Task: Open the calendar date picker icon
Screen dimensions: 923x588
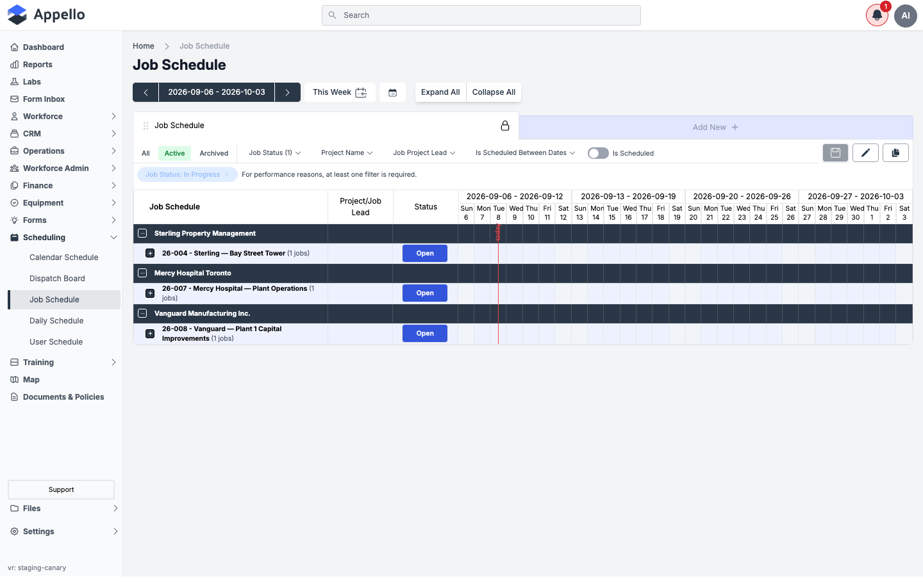Action: pos(393,92)
